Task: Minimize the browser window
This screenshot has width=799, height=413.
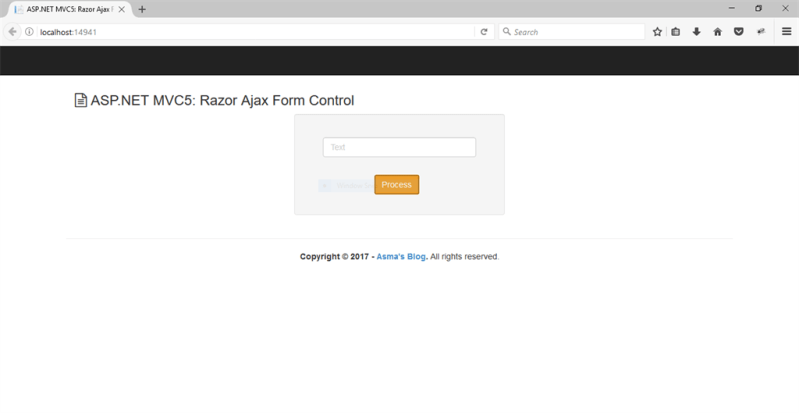Action: (732, 8)
